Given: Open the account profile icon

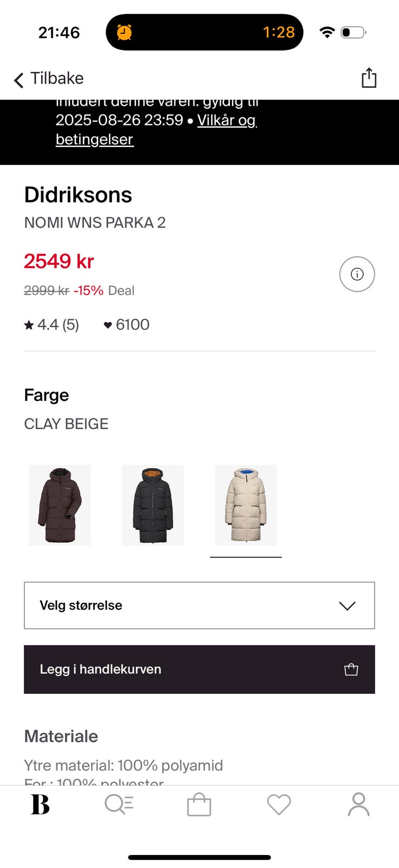Looking at the screenshot, I should [358, 805].
